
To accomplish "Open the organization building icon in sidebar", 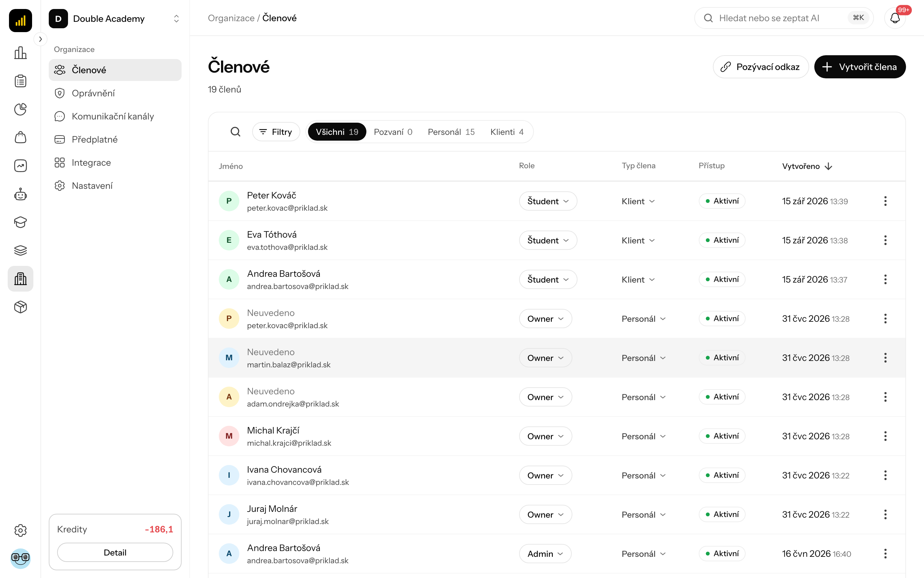I will (20, 279).
